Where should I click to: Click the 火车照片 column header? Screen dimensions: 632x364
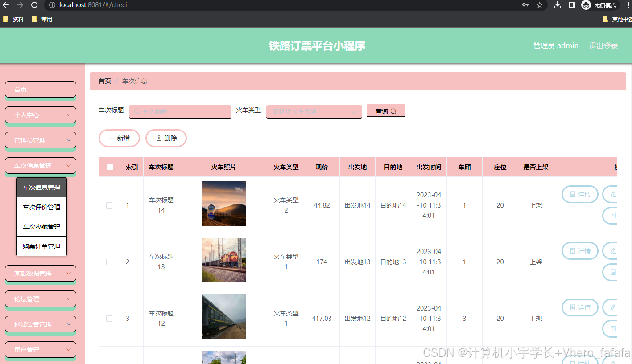coord(223,167)
